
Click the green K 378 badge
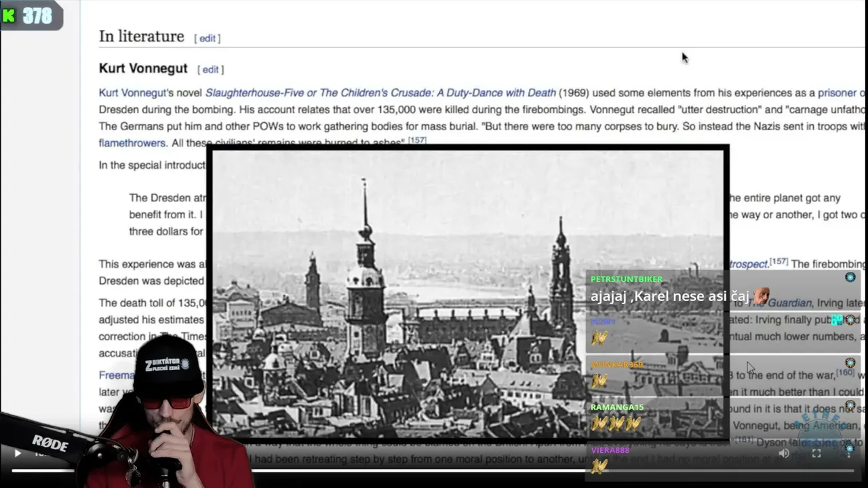30,15
